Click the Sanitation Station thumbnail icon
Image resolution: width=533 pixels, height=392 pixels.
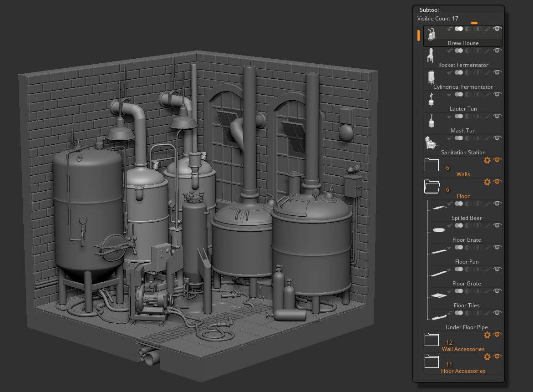pyautogui.click(x=431, y=142)
